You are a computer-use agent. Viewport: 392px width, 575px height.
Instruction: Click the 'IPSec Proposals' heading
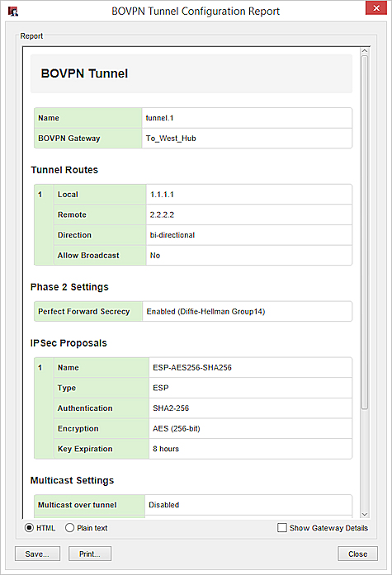pyautogui.click(x=68, y=343)
